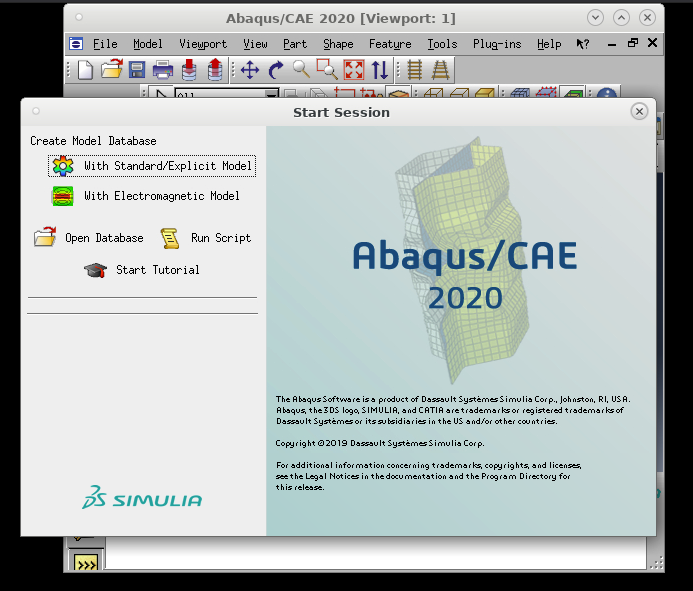693x591 pixels.
Task: Open the Model menu
Action: tap(148, 44)
